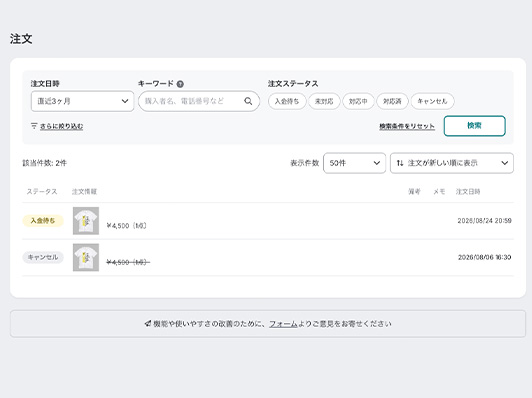Open the 注文が新しい順に表示 sort dropdown
This screenshot has height=398, width=532.
(452, 163)
